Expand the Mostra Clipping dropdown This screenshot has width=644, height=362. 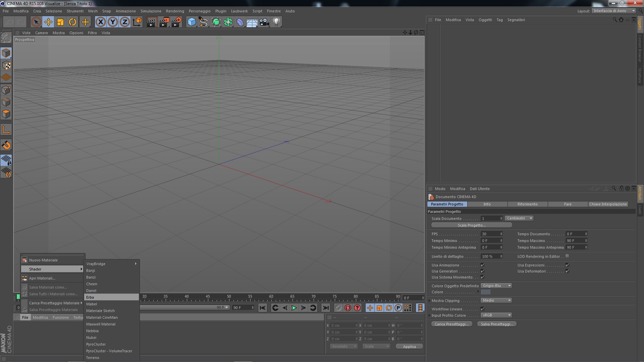(x=496, y=300)
